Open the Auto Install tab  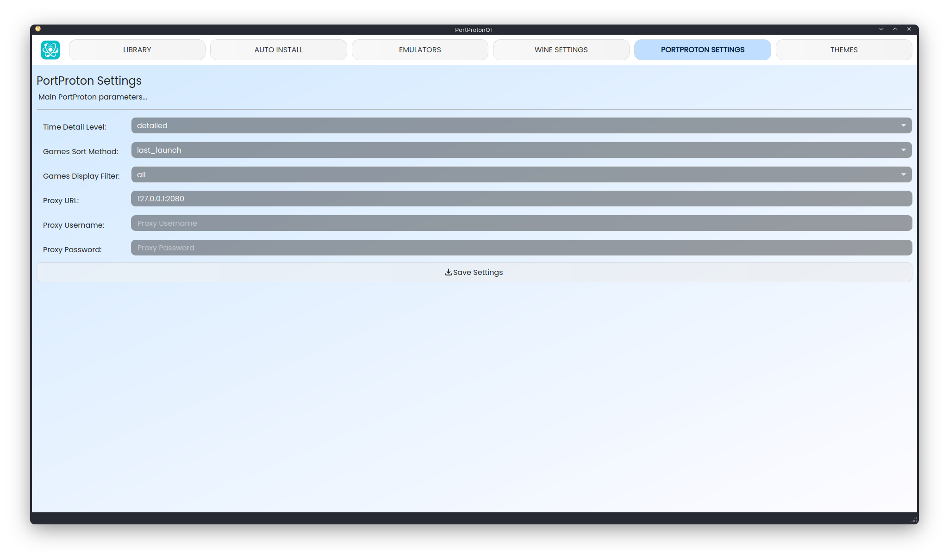click(x=278, y=50)
